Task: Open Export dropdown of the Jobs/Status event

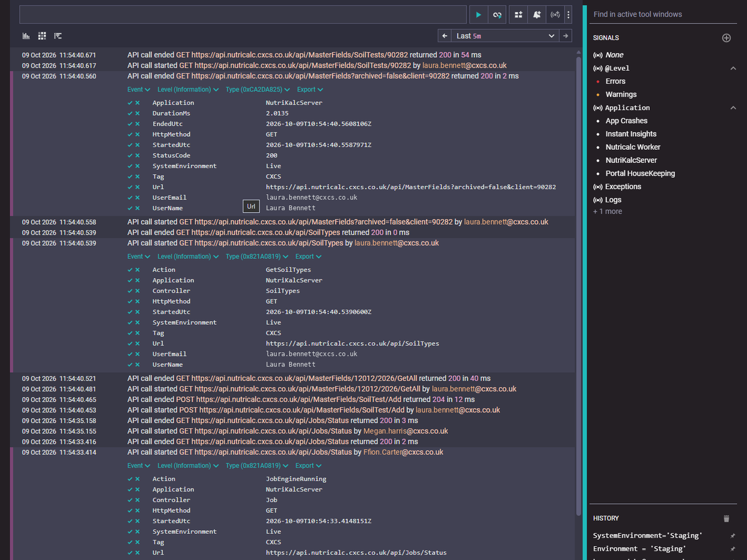Action: (x=308, y=465)
